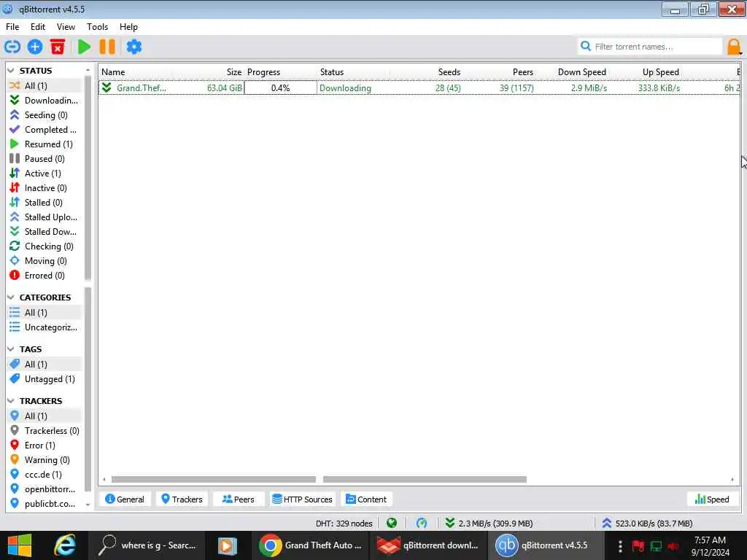Click the download speed status indicator
Viewport: 747px width, 560px height.
489,523
